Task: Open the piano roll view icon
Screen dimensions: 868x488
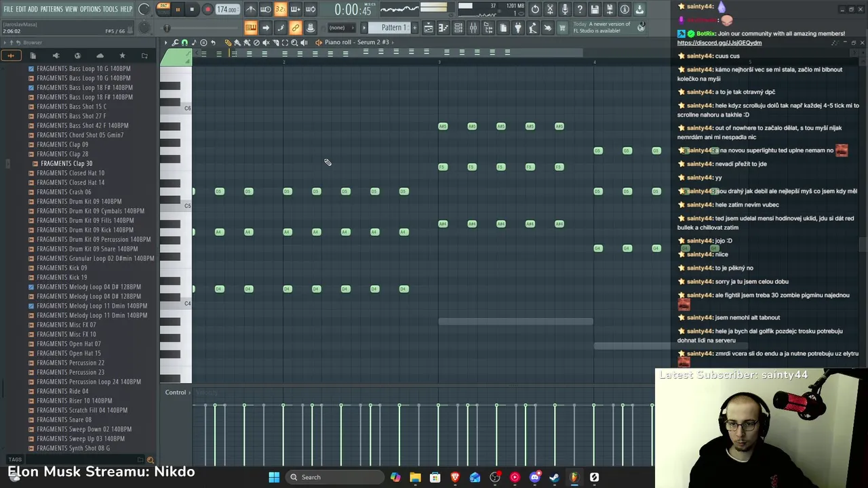Action: pyautogui.click(x=443, y=28)
